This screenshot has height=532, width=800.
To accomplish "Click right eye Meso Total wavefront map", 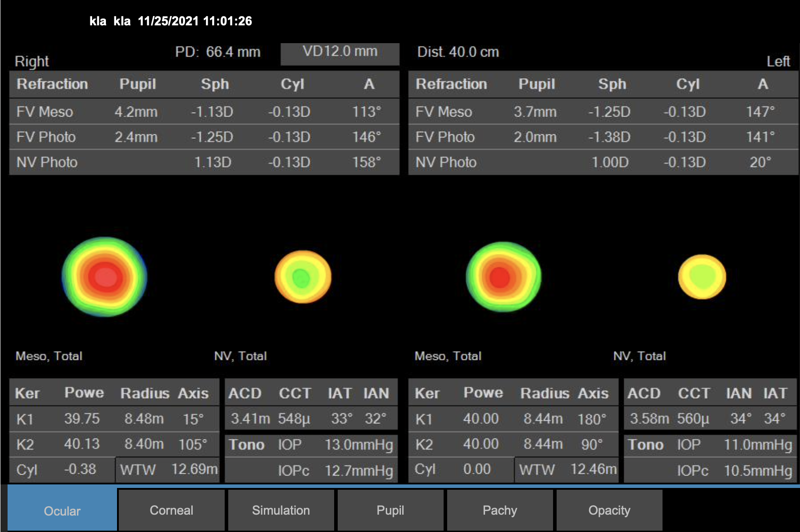I will (105, 277).
